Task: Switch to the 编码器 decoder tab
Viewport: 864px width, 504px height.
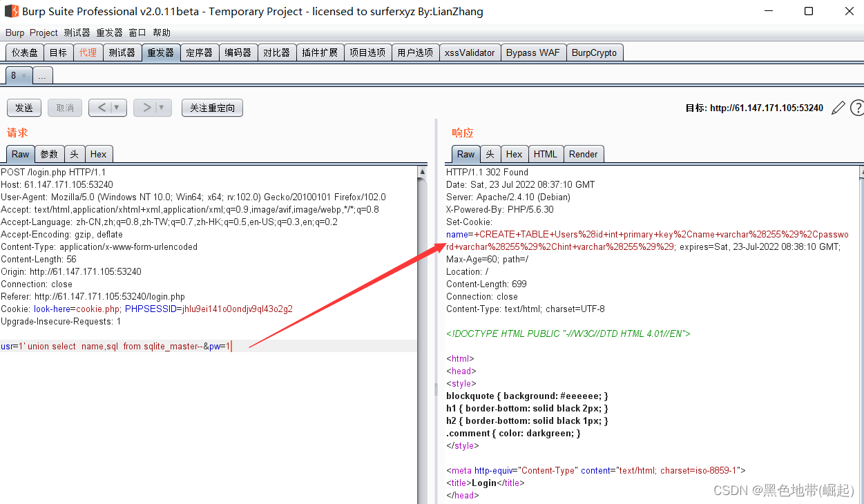Action: tap(238, 52)
